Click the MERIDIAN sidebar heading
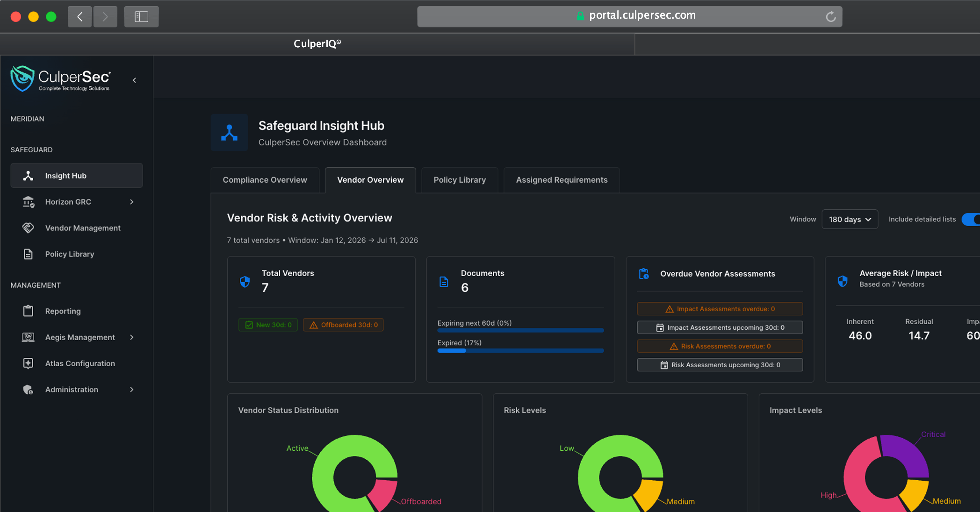 28,119
